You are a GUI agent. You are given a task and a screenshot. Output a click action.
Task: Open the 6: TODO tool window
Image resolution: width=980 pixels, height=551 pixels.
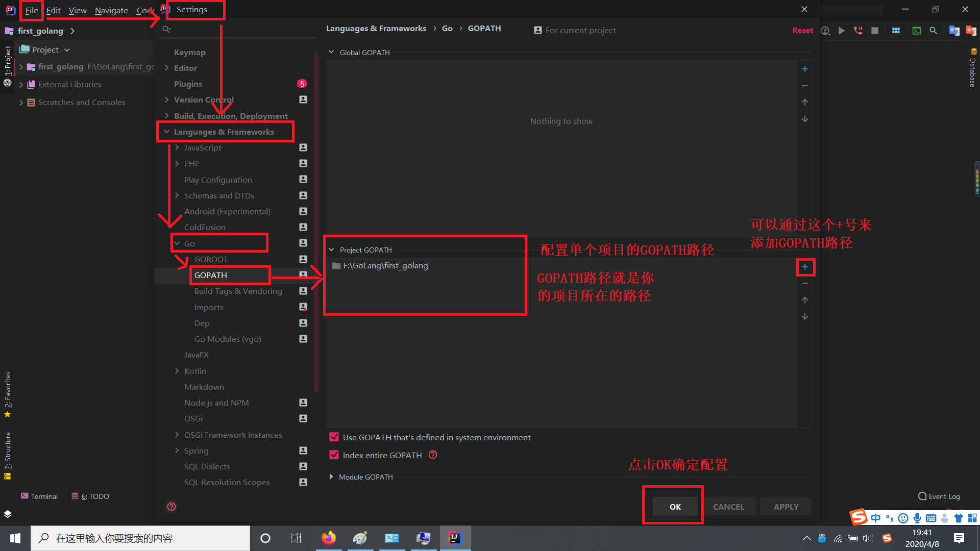(90, 496)
